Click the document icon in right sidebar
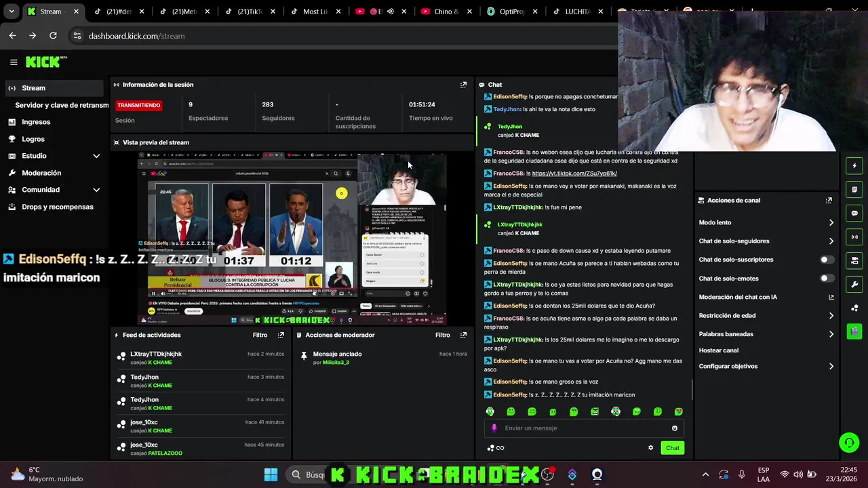The width and height of the screenshot is (868, 488). [x=854, y=190]
